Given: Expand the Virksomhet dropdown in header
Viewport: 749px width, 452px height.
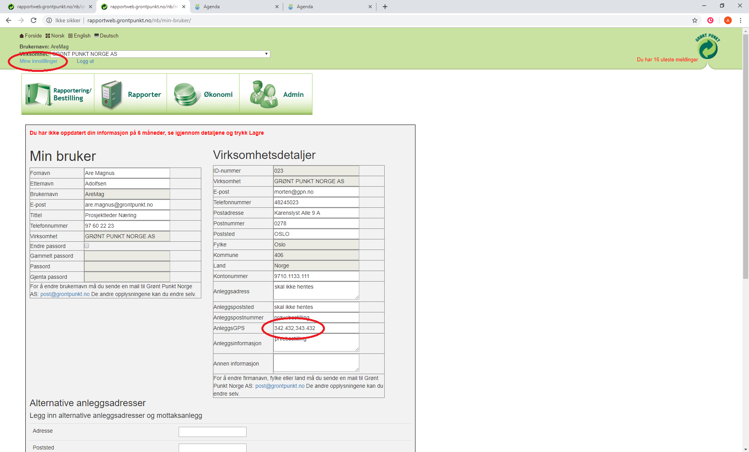Looking at the screenshot, I should 160,54.
